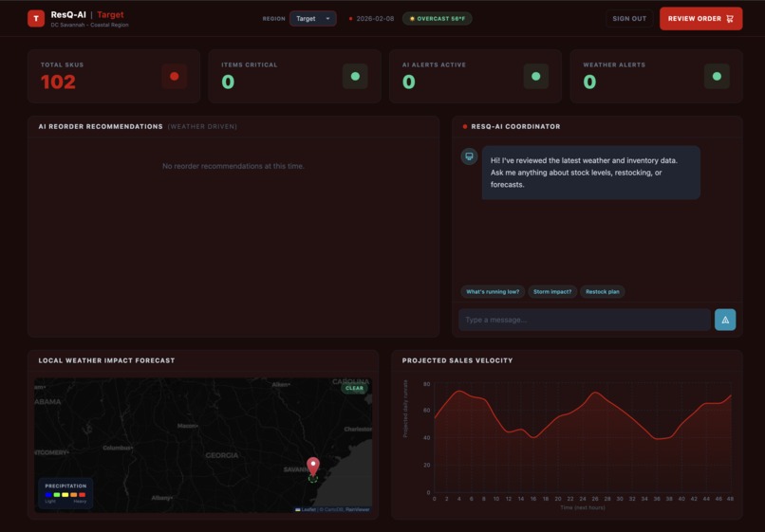Open the RainViewer attribution link
This screenshot has width=765, height=532.
pyautogui.click(x=358, y=509)
